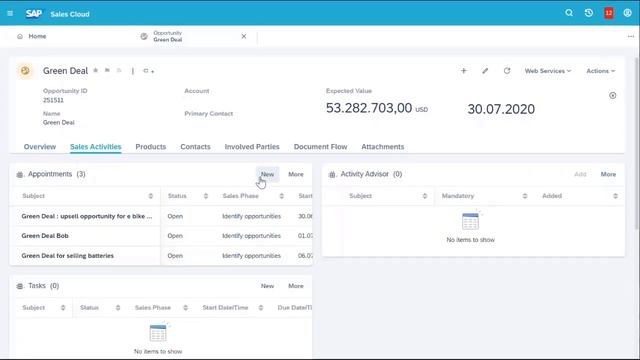Sort Activity Advisor by the Subject column arrows

pyautogui.click(x=425, y=196)
